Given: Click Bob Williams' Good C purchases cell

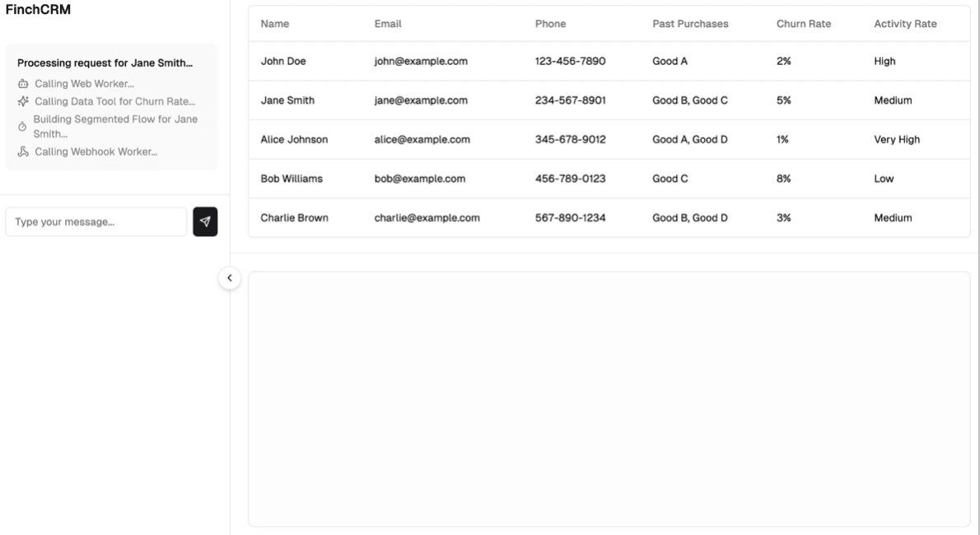Looking at the screenshot, I should coord(670,179).
